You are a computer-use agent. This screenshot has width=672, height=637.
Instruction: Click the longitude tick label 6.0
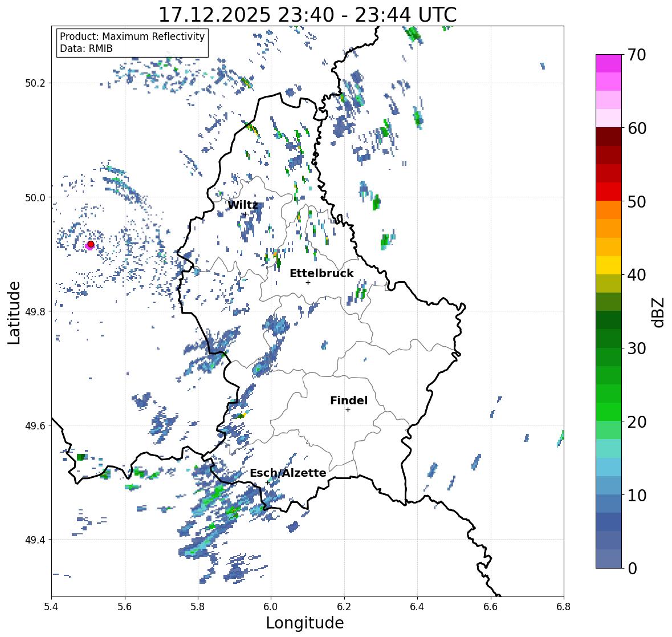pos(271,606)
